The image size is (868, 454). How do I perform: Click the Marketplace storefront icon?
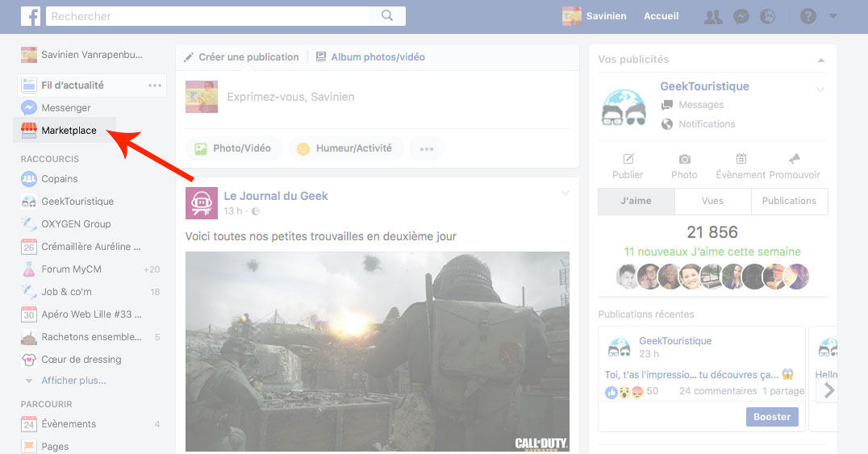coord(29,130)
